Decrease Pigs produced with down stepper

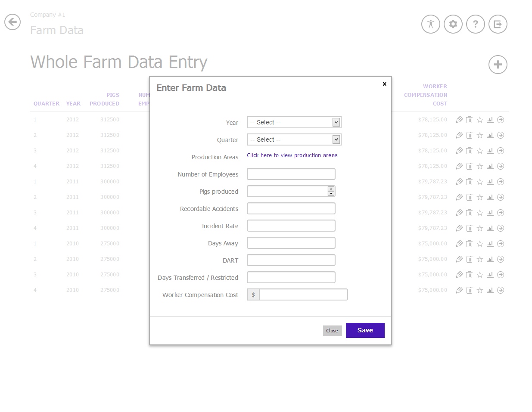331,193
